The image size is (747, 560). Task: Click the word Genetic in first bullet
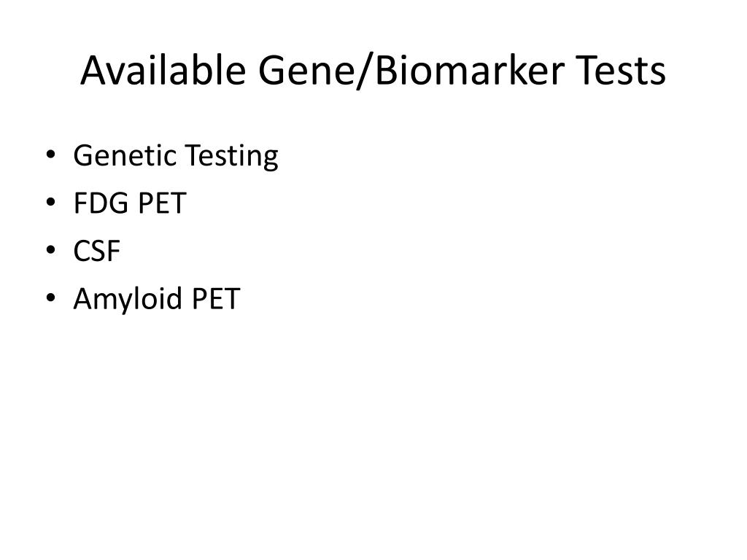[125, 156]
